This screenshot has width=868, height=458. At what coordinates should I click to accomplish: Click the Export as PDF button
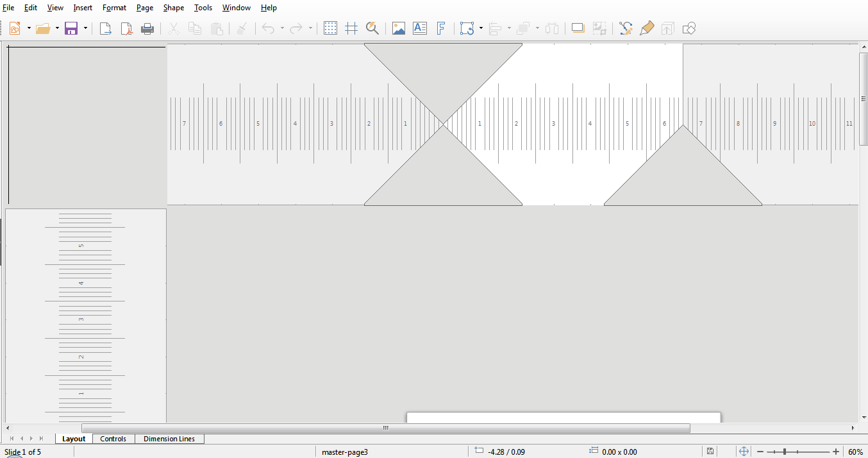(x=126, y=28)
